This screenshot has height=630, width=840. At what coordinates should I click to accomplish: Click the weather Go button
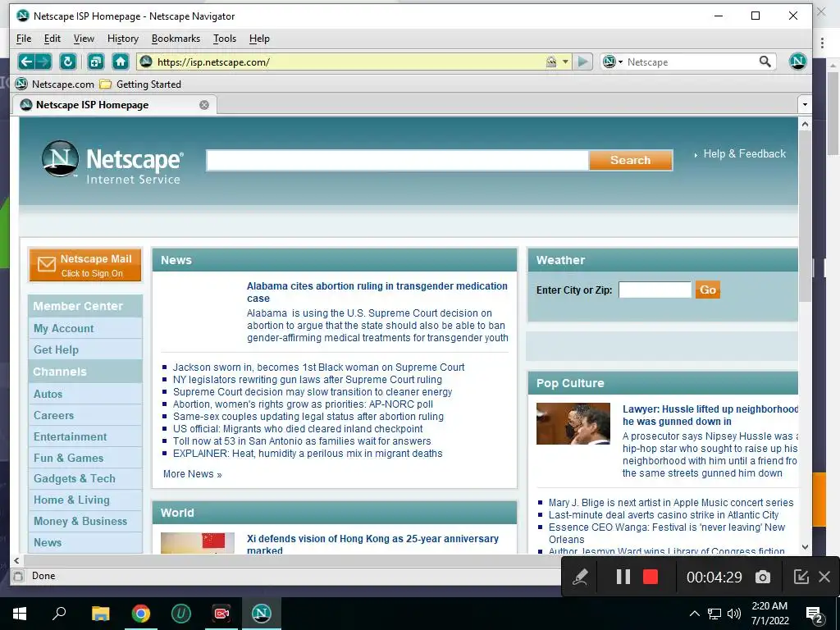[x=708, y=290]
